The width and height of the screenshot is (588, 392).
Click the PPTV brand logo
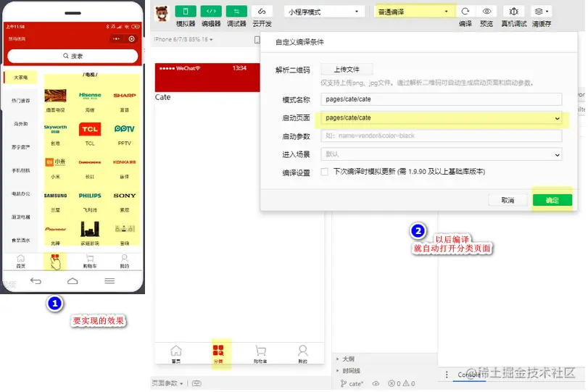point(125,128)
